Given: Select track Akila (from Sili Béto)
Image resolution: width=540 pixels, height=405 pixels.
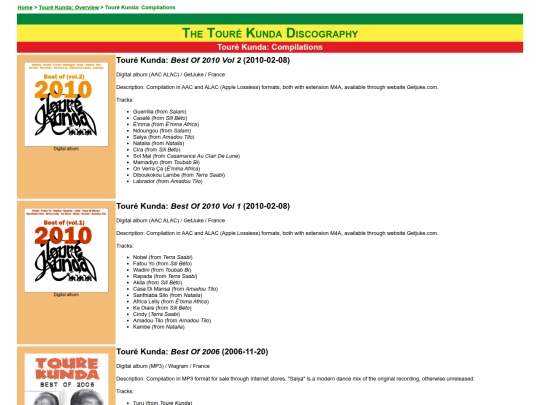Looking at the screenshot, I should click(x=157, y=282).
